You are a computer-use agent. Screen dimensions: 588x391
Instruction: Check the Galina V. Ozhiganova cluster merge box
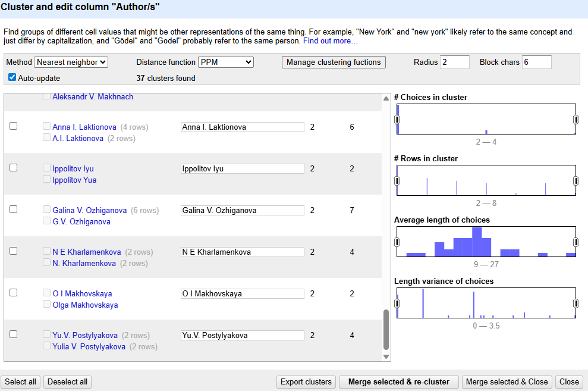point(14,209)
